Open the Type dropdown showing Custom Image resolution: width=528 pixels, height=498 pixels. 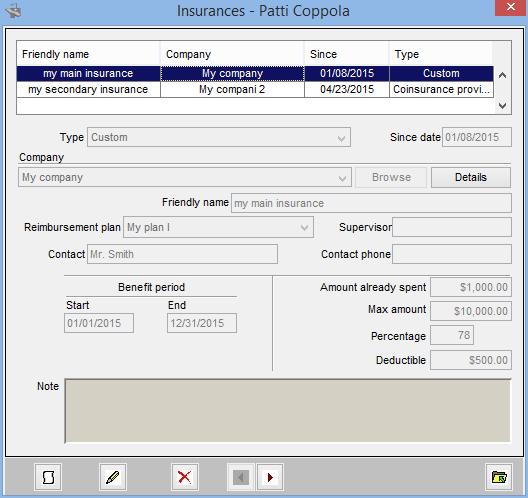pos(219,137)
